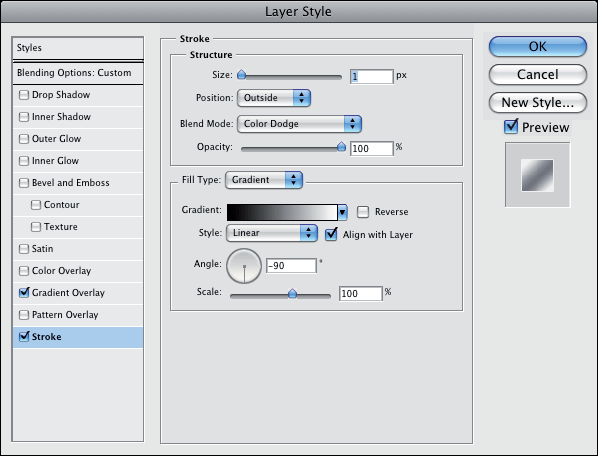Image resolution: width=598 pixels, height=456 pixels.
Task: Enable the Drop Shadow checkbox
Action: 24,95
